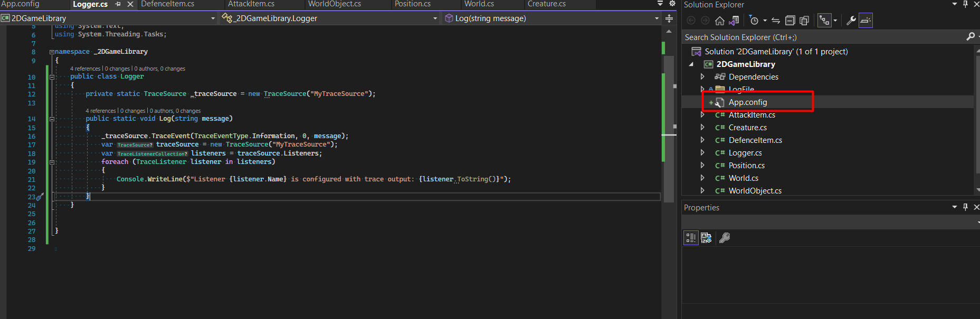Collapse All items in Solution Explorer
This screenshot has width=980, height=319.
pyautogui.click(x=790, y=21)
